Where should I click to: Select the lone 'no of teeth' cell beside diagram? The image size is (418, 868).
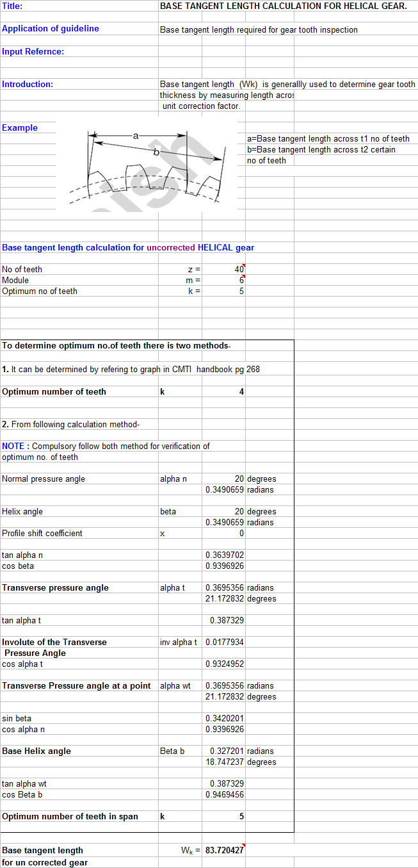pyautogui.click(x=266, y=160)
